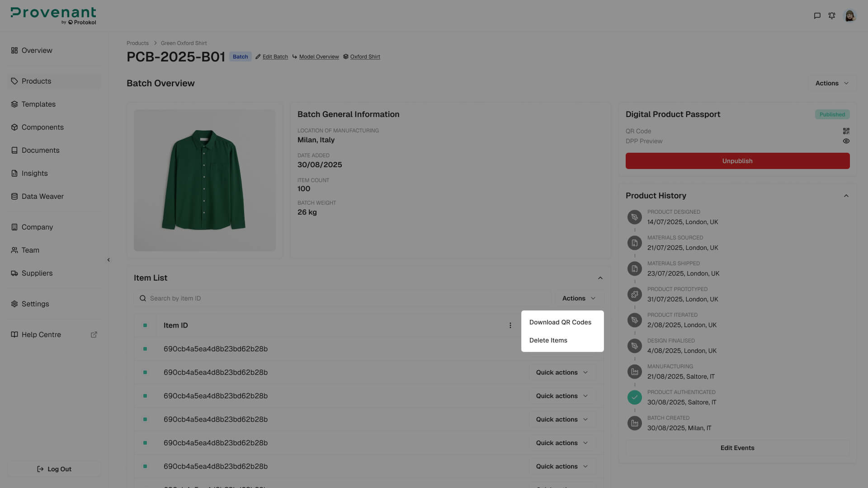Toggle the select-all checkbox beside Item ID
The width and height of the screenshot is (868, 488).
(145, 325)
